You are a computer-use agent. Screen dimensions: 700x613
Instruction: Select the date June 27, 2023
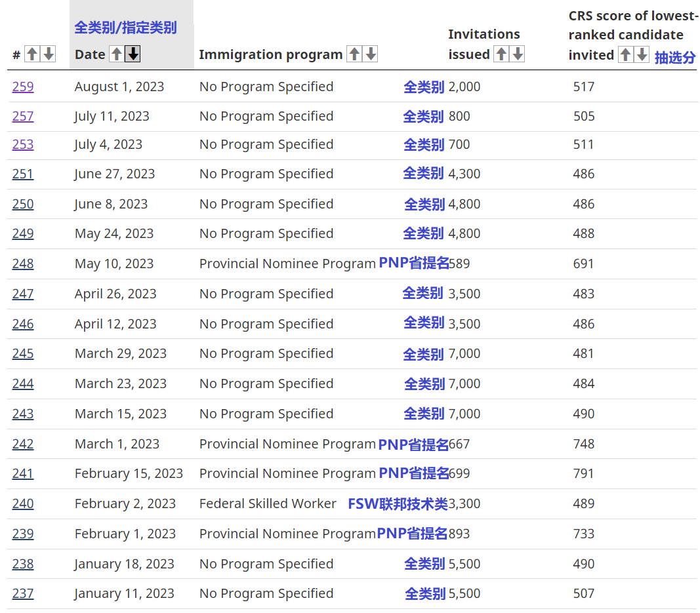click(114, 174)
